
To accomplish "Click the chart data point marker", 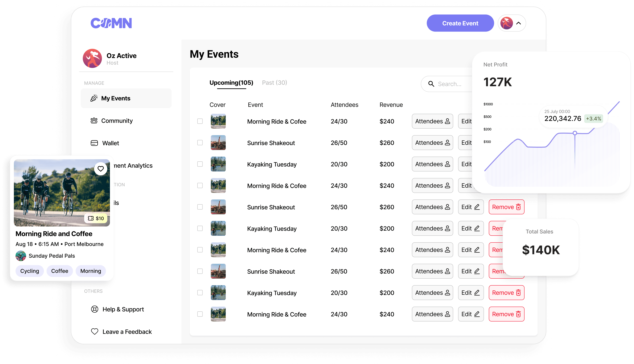I will [x=575, y=133].
